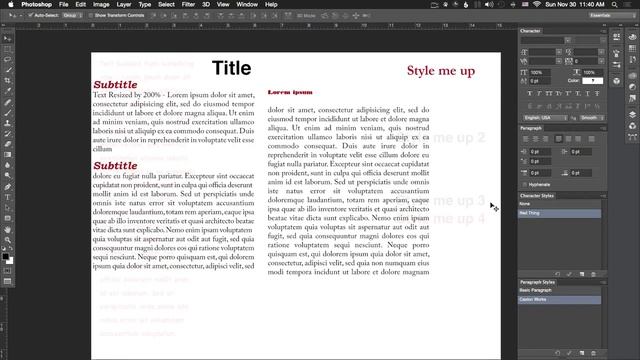Toggle Quick Mask mode icon

(7, 271)
